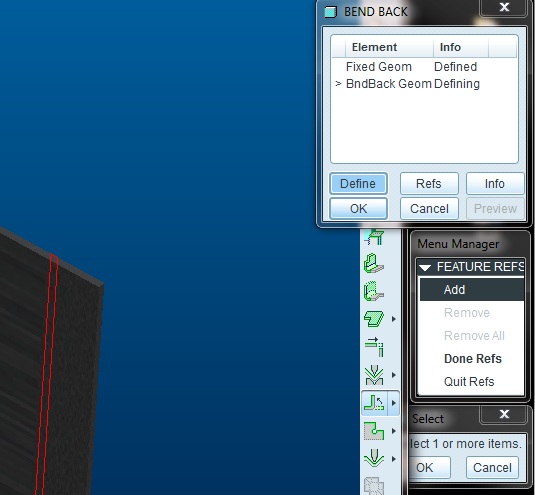Screen dimensions: 535x495
Task: Click the greyed-out Flat Pattern icon
Action: [x=374, y=486]
